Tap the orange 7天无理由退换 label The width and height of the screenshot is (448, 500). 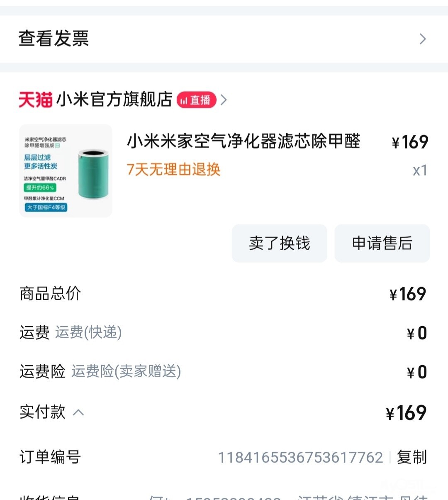pyautogui.click(x=173, y=169)
